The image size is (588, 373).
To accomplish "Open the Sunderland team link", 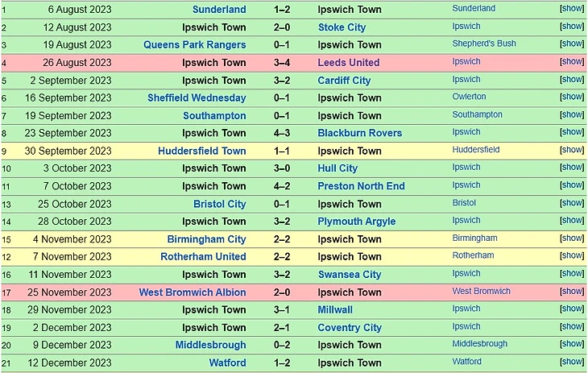I will (x=219, y=10).
